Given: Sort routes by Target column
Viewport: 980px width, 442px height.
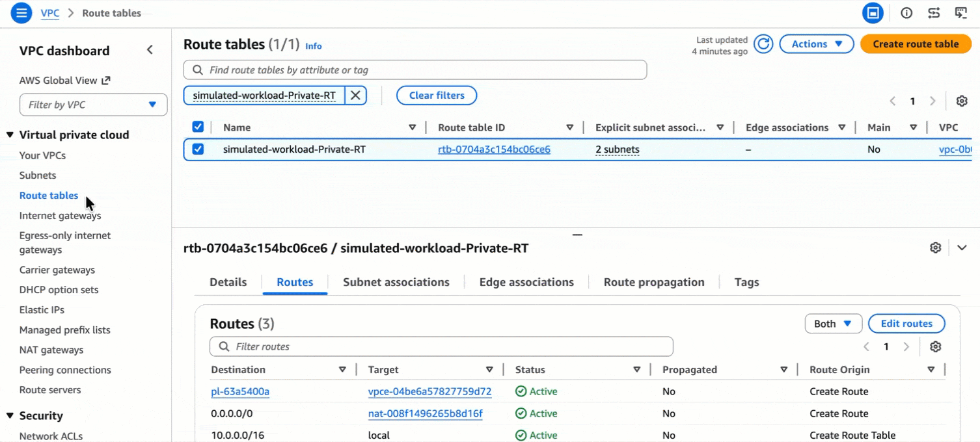Looking at the screenshot, I should (x=489, y=369).
